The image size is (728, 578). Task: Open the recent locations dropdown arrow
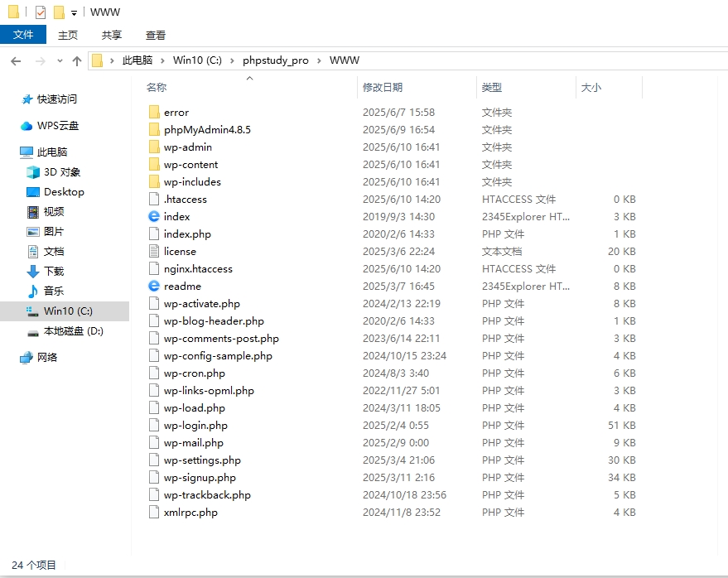tap(60, 60)
